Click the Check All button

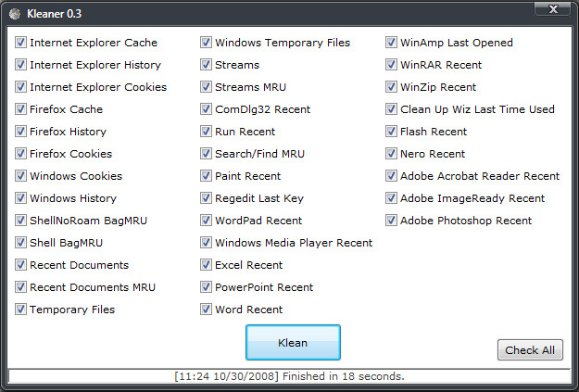(x=530, y=350)
